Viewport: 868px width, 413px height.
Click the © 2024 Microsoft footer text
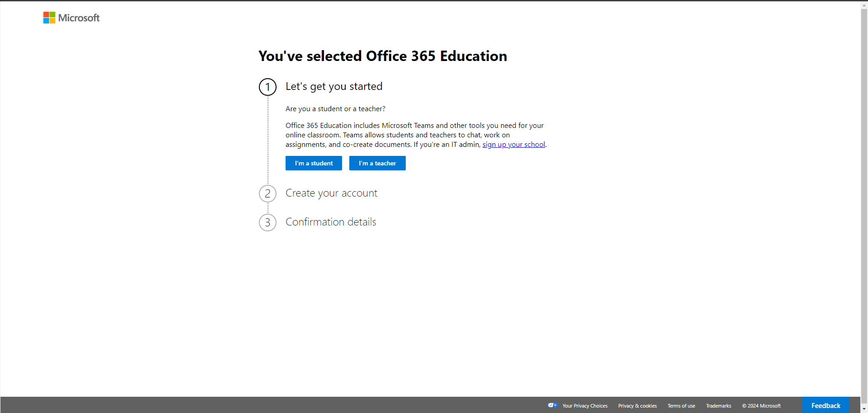[x=761, y=406]
